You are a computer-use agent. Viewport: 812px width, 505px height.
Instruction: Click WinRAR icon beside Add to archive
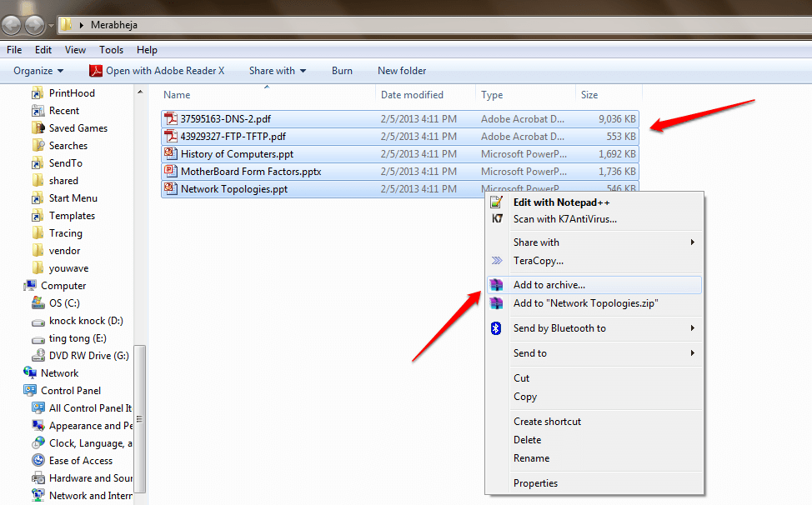click(497, 284)
